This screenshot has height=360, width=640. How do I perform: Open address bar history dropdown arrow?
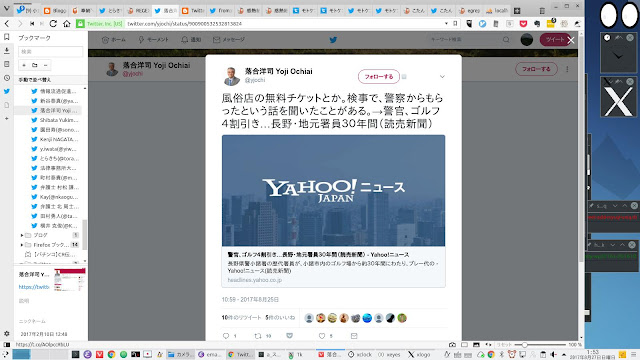point(446,24)
